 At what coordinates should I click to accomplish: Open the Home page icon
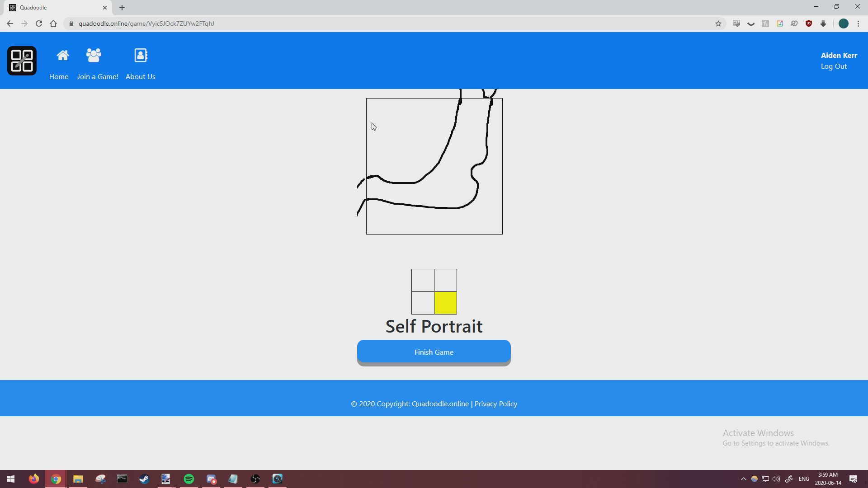click(x=62, y=56)
